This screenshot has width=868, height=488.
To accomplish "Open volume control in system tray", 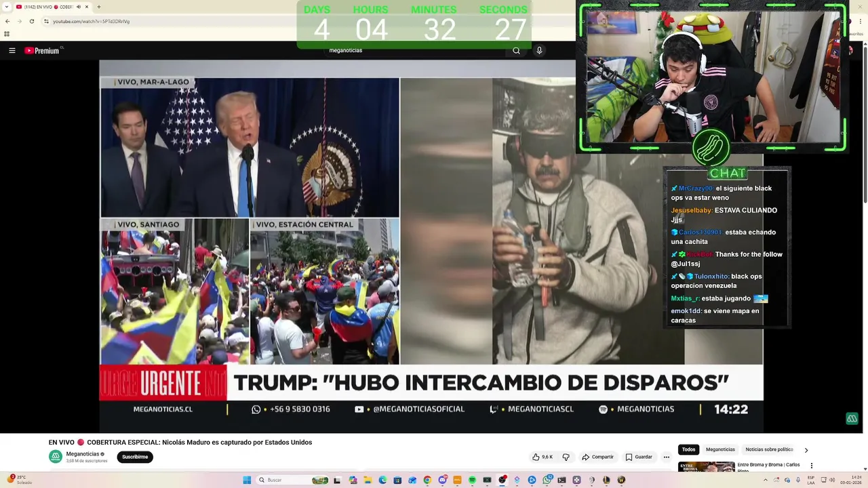I will (x=833, y=480).
